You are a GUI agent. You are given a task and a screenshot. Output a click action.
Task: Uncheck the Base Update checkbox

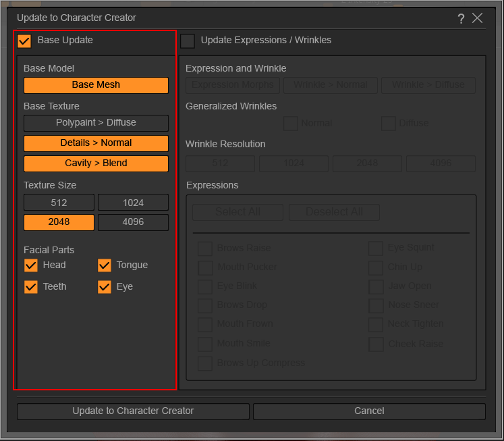[x=24, y=41]
